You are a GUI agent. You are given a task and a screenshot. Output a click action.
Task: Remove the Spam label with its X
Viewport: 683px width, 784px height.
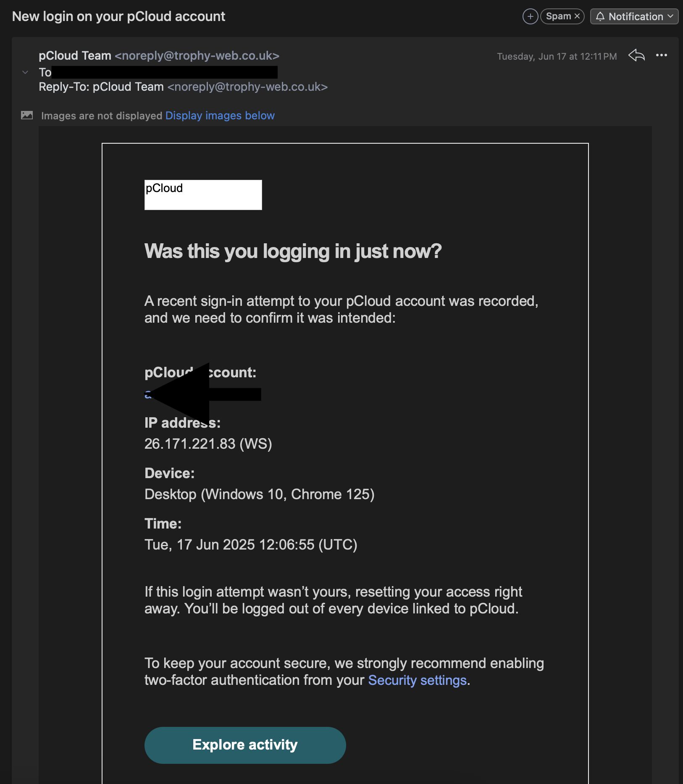(577, 16)
